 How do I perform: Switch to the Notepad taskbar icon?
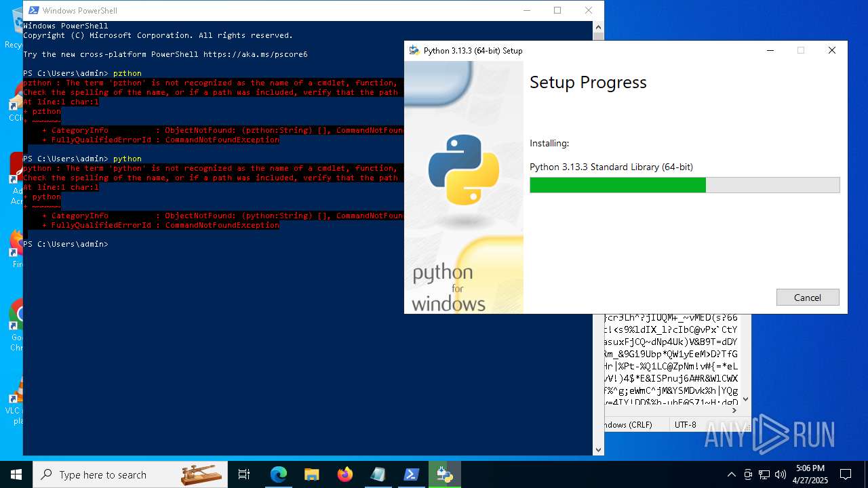(378, 474)
